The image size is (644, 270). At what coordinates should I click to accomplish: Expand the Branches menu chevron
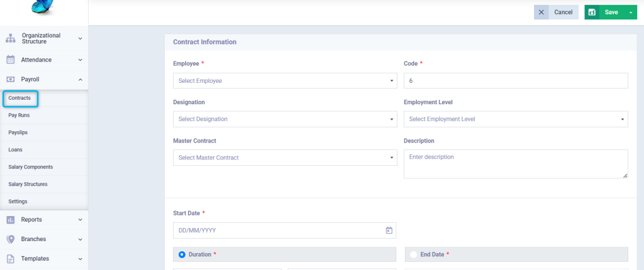pyautogui.click(x=80, y=239)
